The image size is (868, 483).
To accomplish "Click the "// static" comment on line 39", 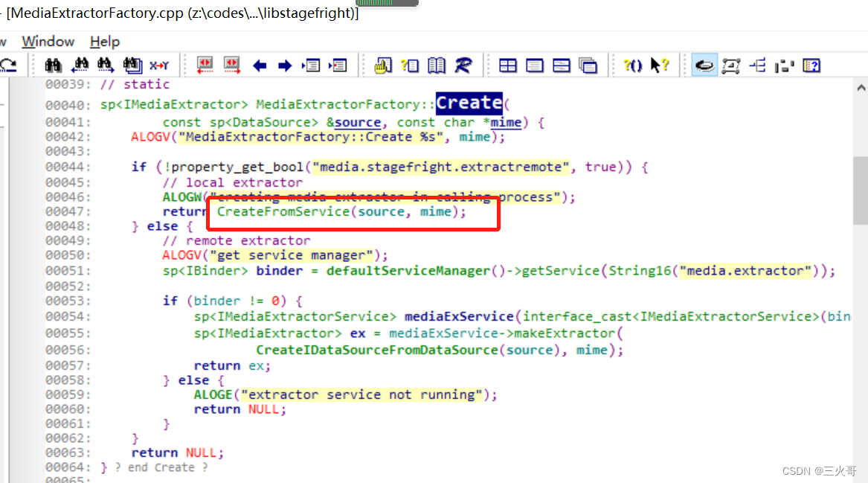I will click(135, 84).
